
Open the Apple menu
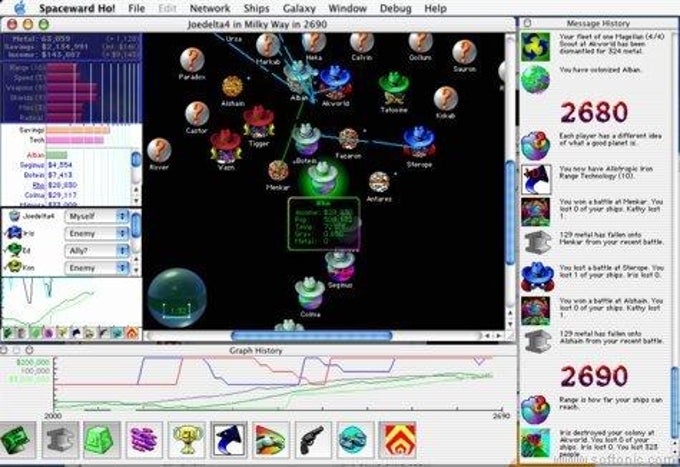coord(20,8)
